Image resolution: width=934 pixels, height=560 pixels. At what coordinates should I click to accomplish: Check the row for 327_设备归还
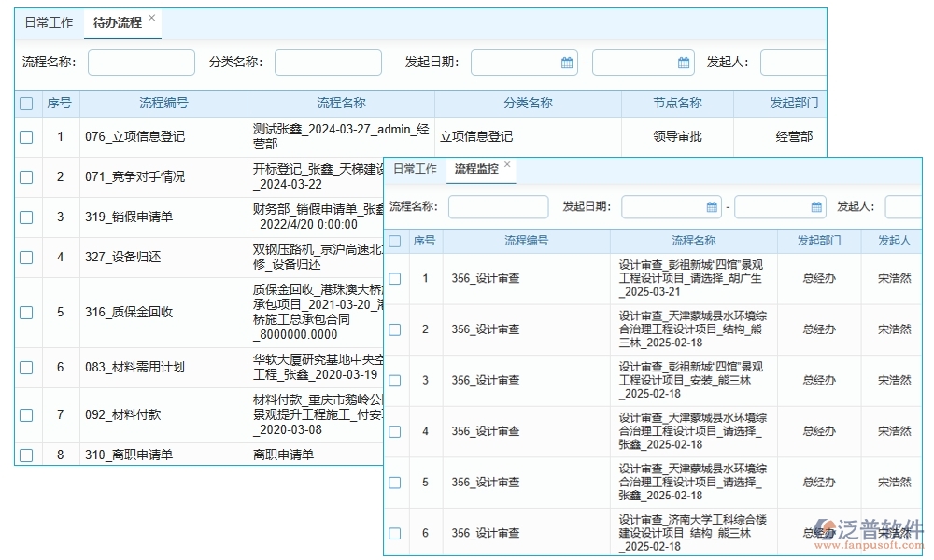(x=25, y=257)
